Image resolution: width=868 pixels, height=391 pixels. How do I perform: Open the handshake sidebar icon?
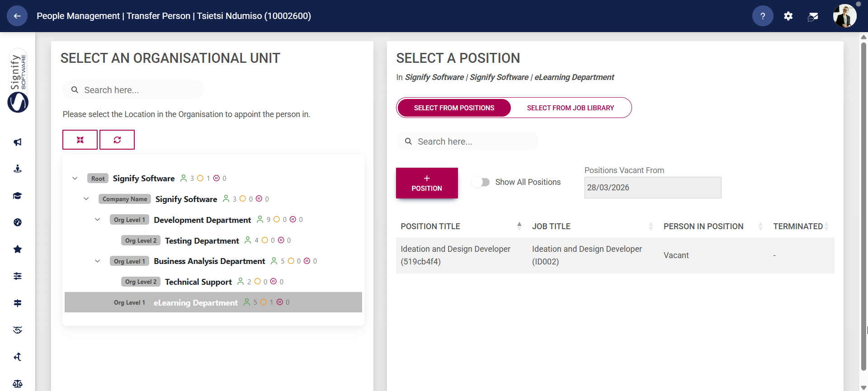tap(18, 330)
